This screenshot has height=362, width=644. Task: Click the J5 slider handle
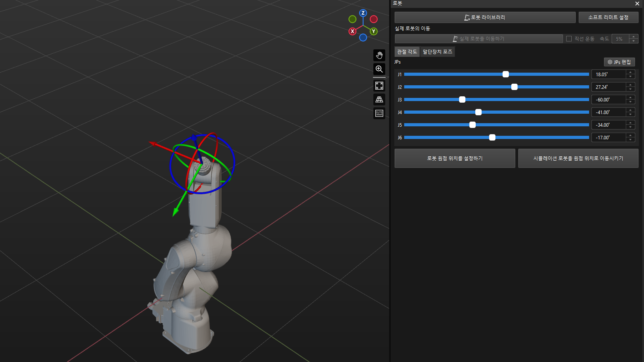coord(473,125)
